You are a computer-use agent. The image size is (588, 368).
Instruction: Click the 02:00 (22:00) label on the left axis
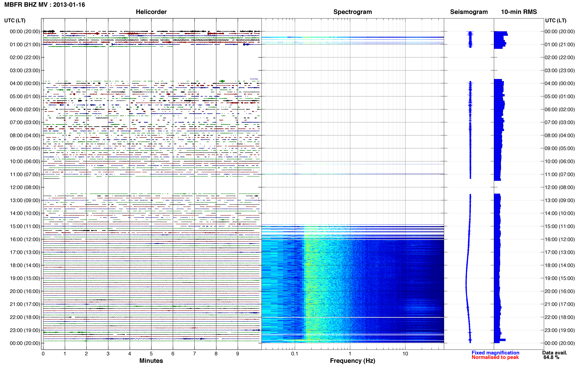(25, 57)
